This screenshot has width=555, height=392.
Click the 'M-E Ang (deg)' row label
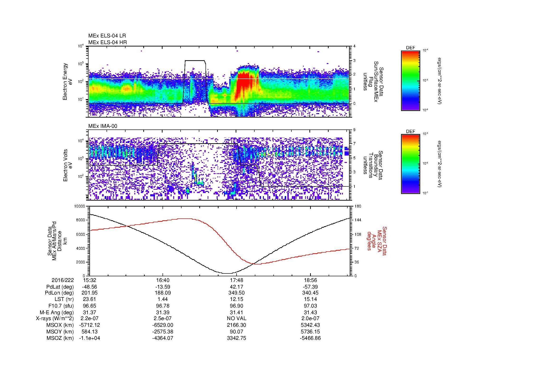57,312
